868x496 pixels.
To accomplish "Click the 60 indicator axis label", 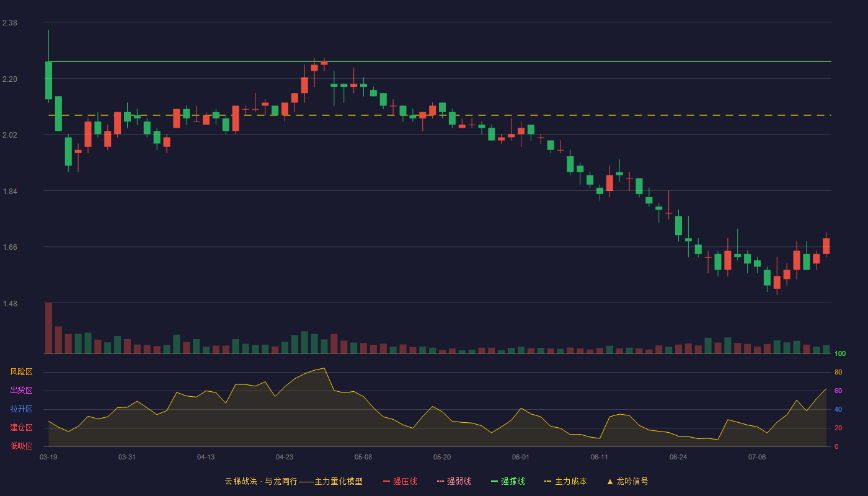I will [838, 391].
